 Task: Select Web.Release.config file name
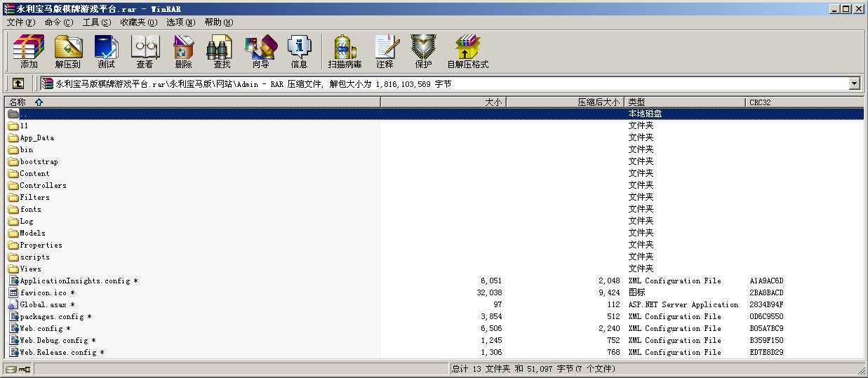(x=62, y=352)
